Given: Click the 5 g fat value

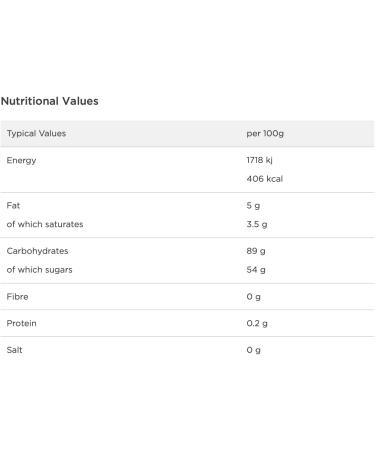Looking at the screenshot, I should [x=253, y=206].
